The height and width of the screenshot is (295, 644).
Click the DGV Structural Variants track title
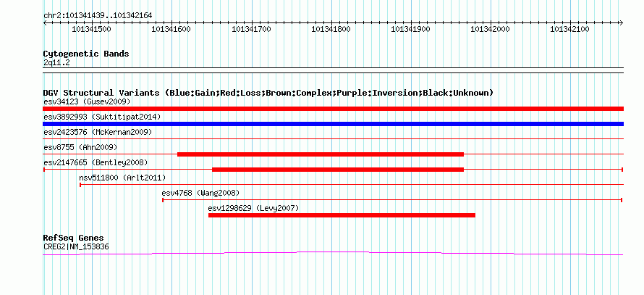click(268, 93)
